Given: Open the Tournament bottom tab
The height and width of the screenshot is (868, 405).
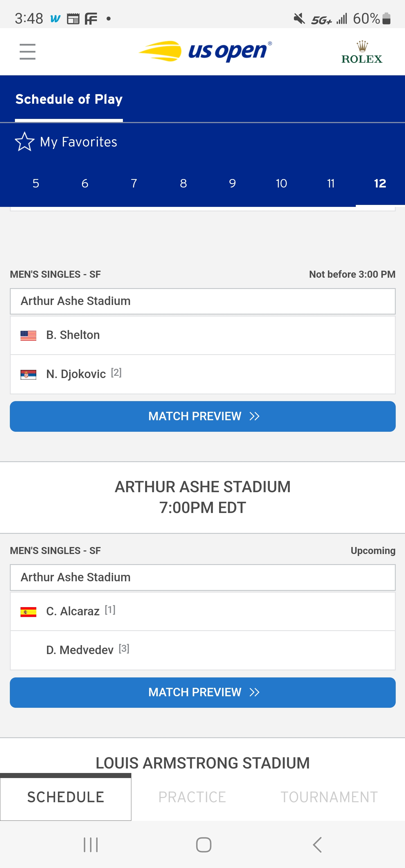Looking at the screenshot, I should (329, 797).
